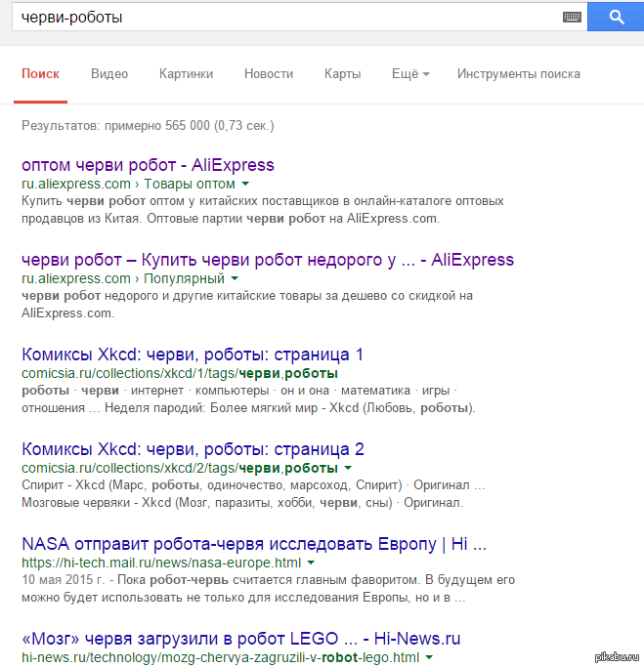Click the comicsia.ru/collections/xkcd/1/tags URL text
Screen dimensions: 644x668
pos(180,374)
